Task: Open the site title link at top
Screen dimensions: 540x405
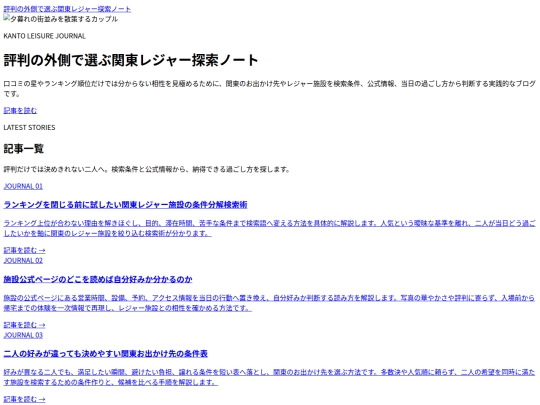Action: point(67,9)
